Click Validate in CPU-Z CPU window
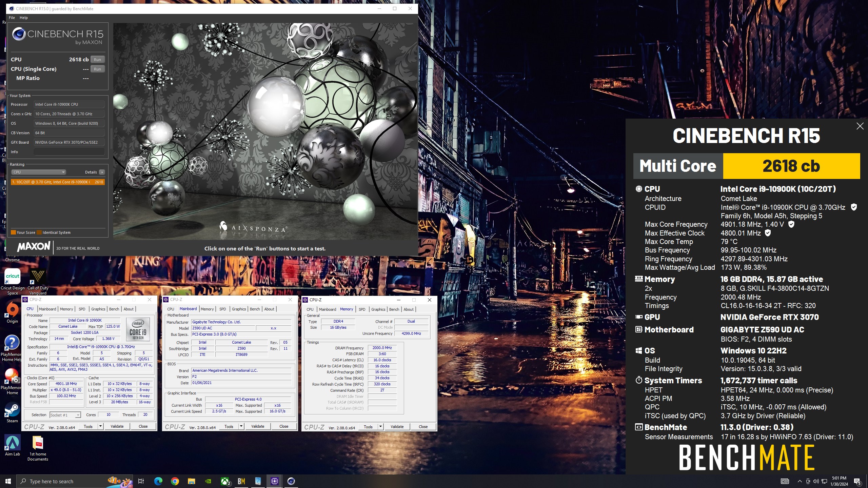Screen dimensions: 868x488 pyautogui.click(x=117, y=426)
